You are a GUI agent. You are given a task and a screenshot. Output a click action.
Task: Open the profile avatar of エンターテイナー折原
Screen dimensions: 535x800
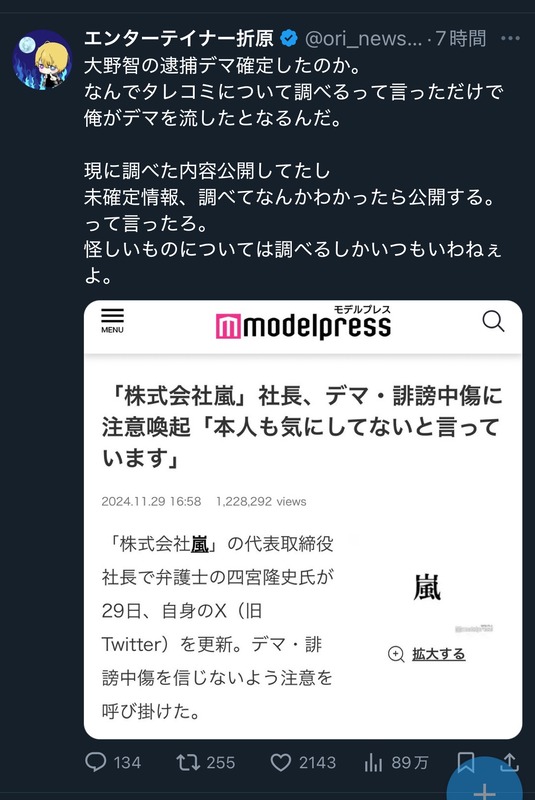[x=42, y=60]
